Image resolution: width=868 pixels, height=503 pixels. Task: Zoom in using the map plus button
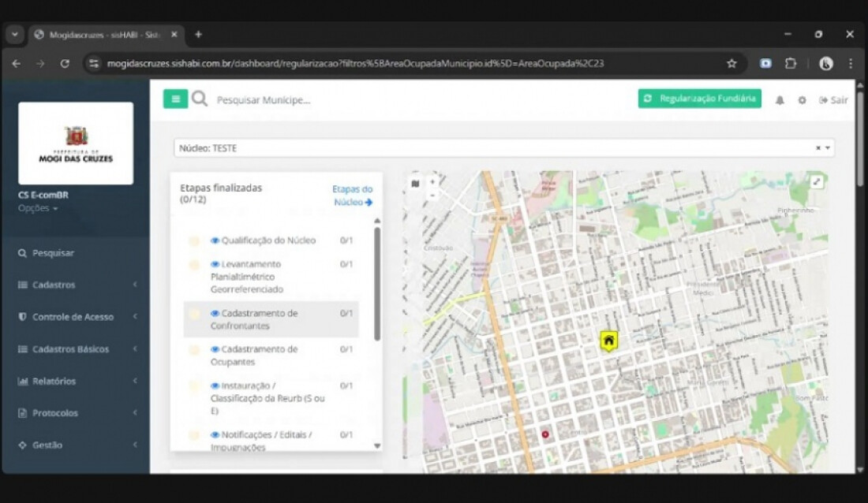[432, 182]
